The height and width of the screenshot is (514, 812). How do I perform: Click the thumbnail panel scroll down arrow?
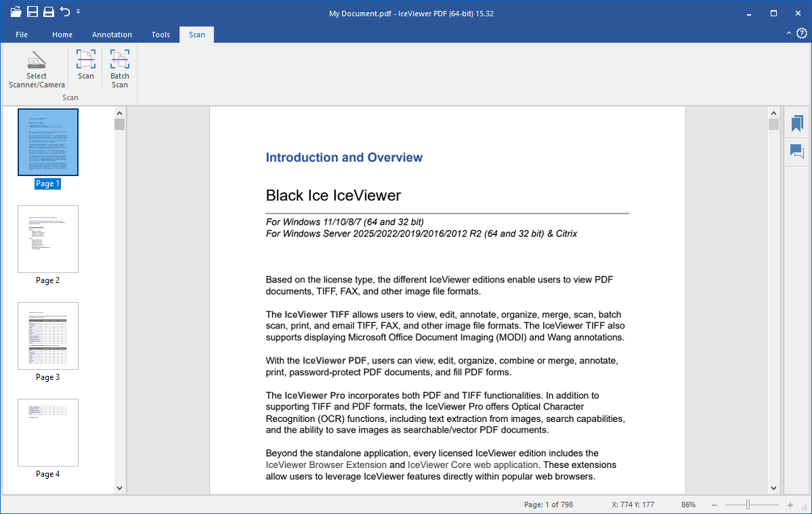[120, 488]
